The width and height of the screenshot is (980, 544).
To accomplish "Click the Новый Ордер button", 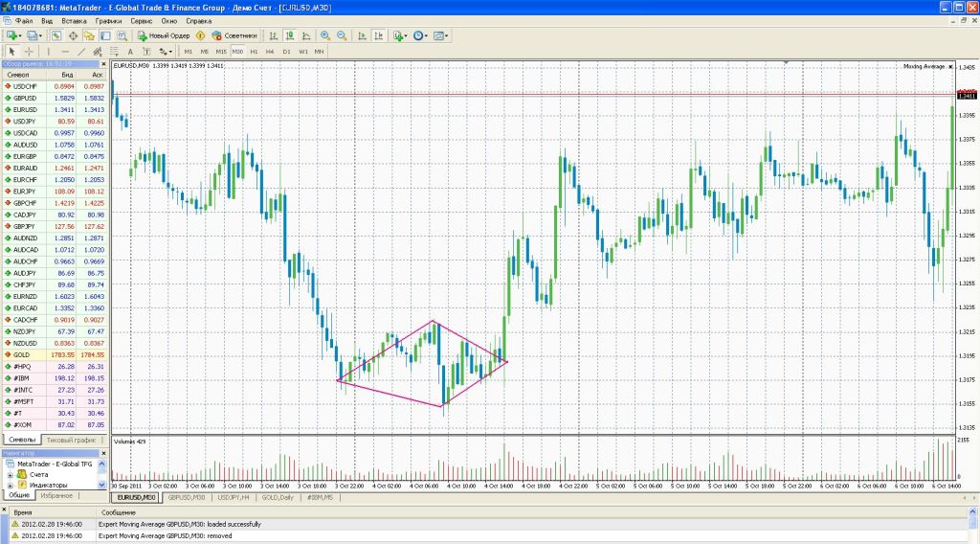I will (164, 35).
